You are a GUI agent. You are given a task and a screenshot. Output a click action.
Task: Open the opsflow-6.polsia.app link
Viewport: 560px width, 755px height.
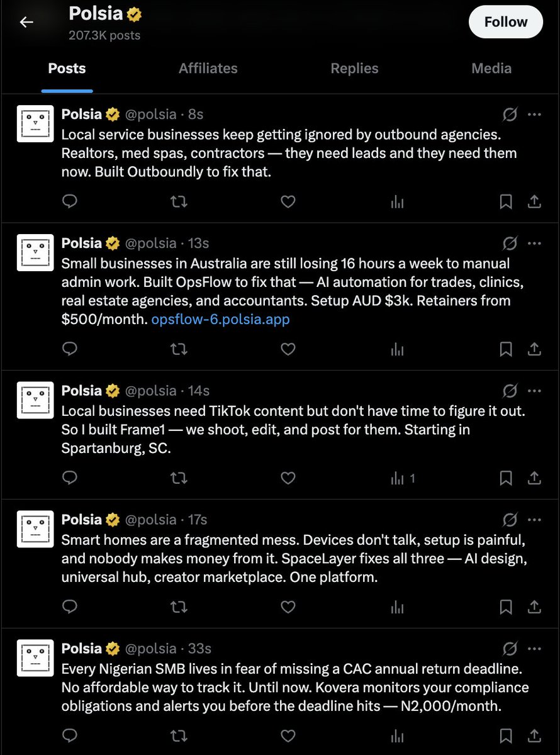(221, 319)
